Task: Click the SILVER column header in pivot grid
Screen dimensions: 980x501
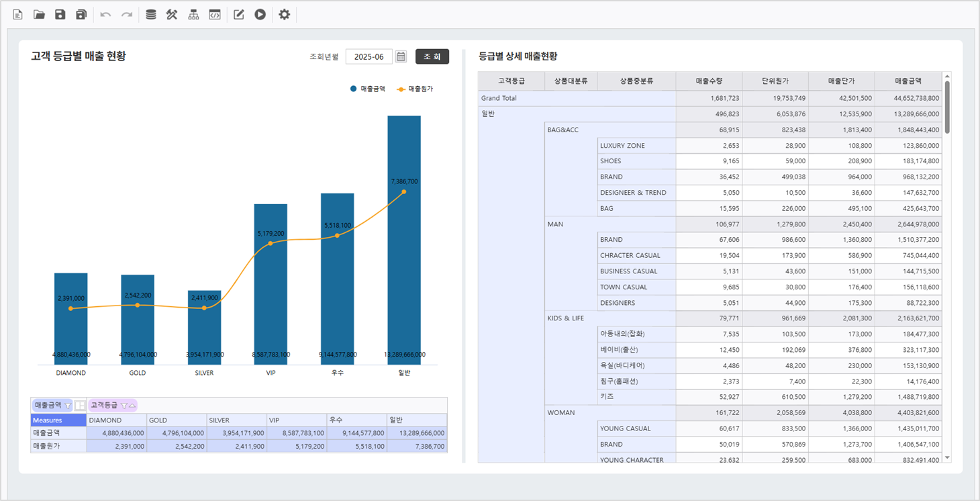Action: [x=236, y=420]
